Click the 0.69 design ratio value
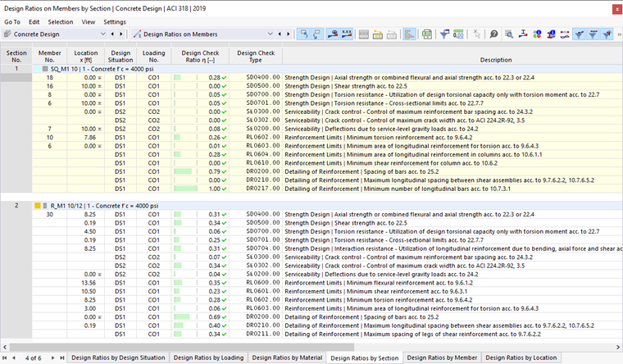The image size is (623, 364). (215, 317)
